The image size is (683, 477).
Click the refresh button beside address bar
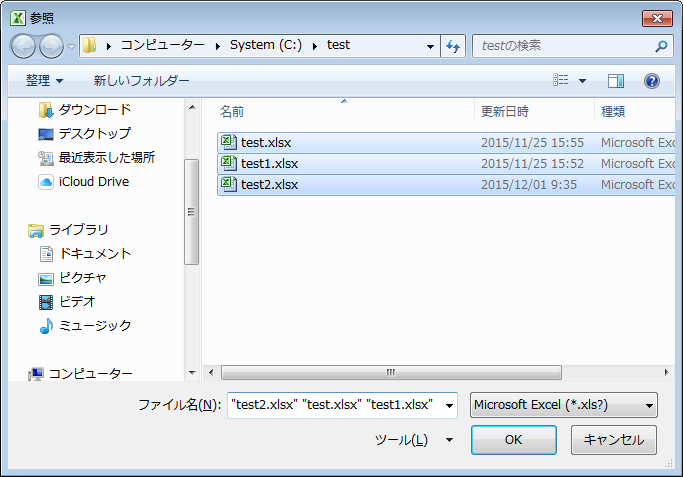tap(454, 46)
